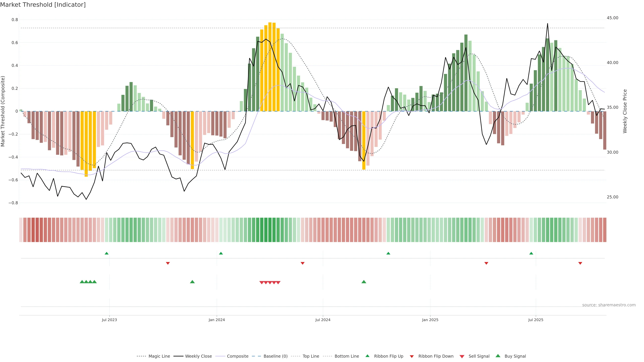Click the Market Threshold [Indicator] chart title

43,5
